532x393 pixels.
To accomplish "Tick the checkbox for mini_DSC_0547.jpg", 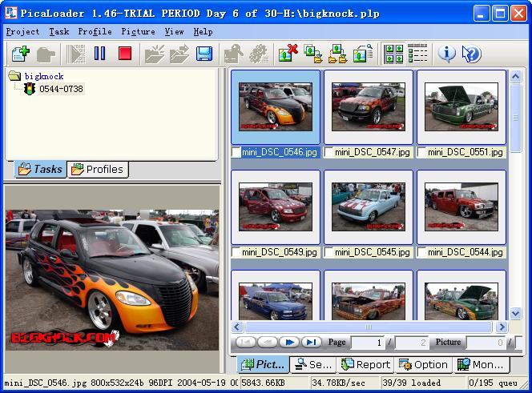I will 329,152.
